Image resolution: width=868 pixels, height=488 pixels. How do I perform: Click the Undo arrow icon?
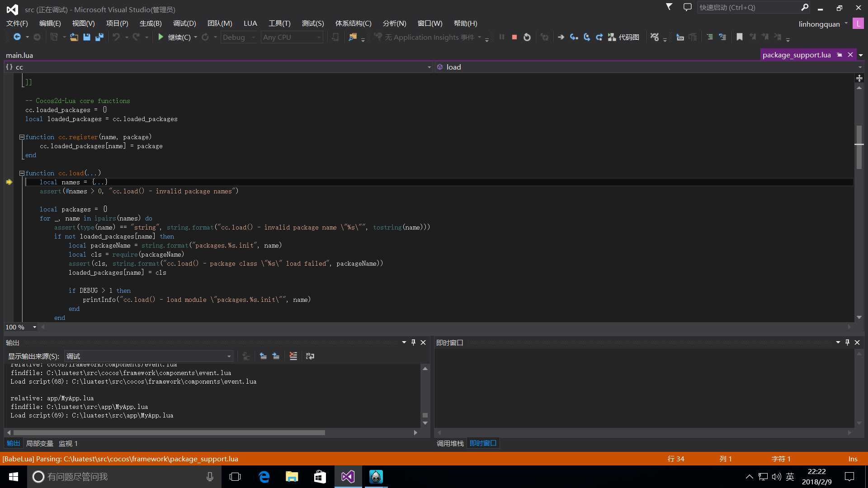point(116,37)
